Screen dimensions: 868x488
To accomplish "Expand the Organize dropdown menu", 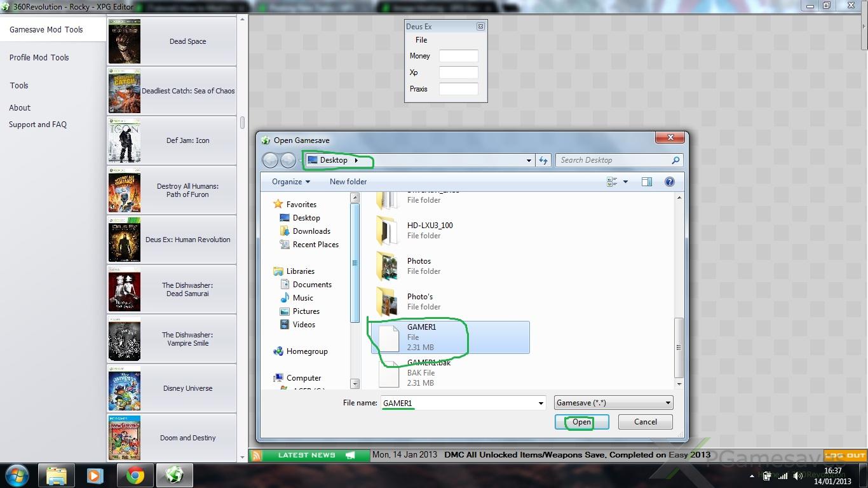I will point(291,182).
